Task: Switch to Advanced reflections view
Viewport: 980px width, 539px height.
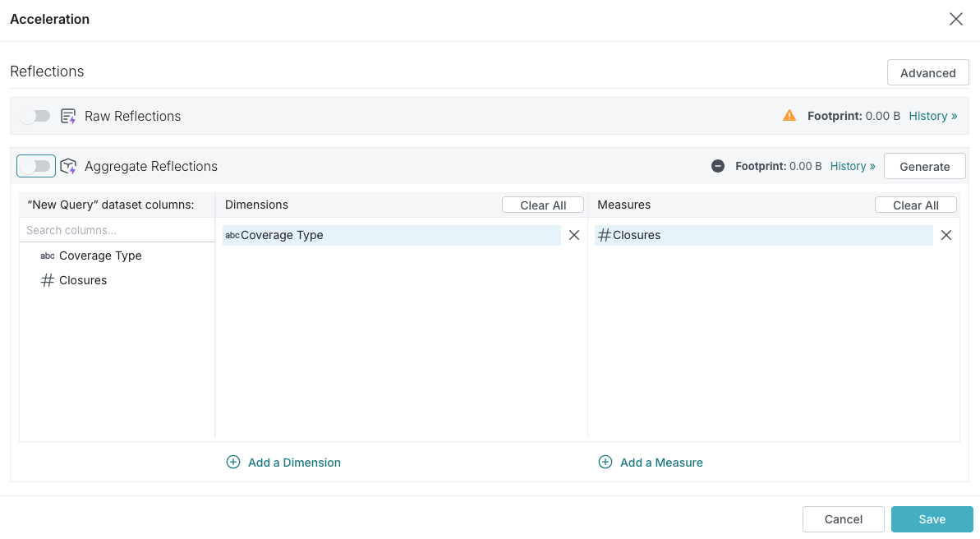Action: click(927, 72)
